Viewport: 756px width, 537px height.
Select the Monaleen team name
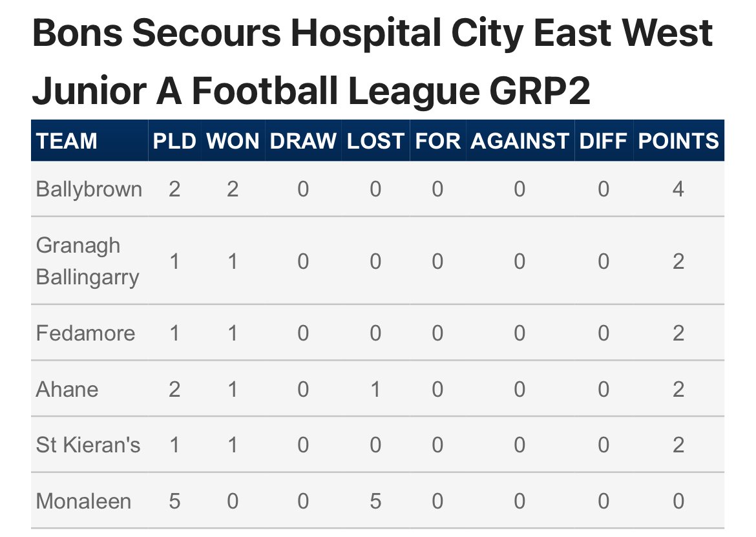point(83,501)
